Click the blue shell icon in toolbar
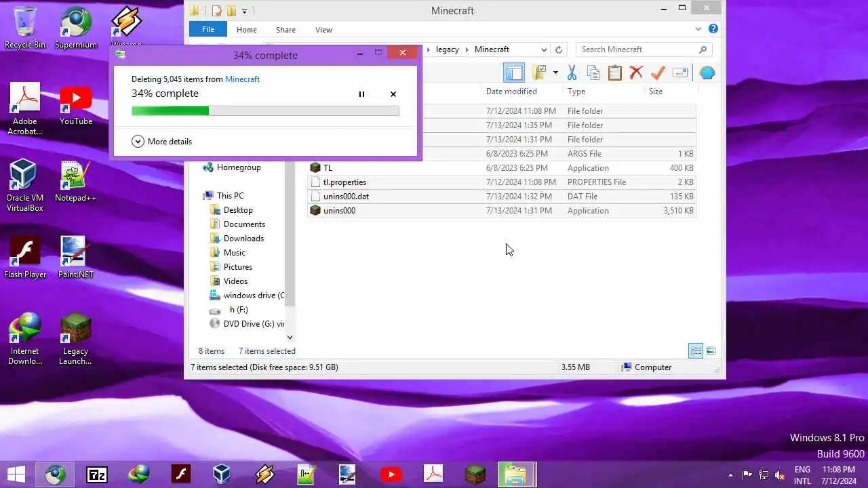Viewport: 868px width, 488px height. (707, 73)
